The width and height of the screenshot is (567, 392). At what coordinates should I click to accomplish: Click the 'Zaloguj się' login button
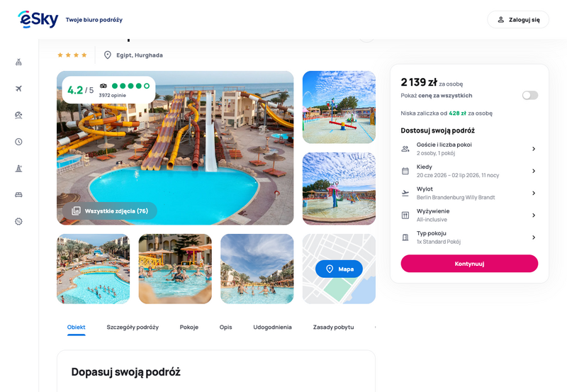click(518, 20)
